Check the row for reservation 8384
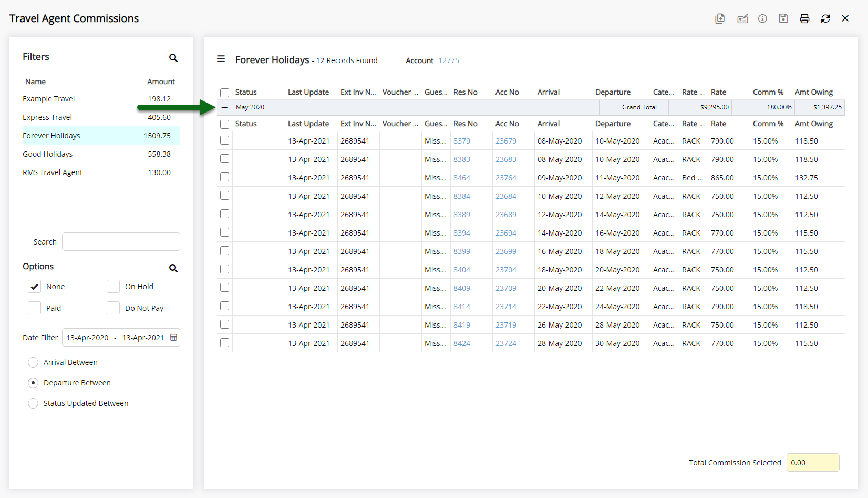This screenshot has width=868, height=498. click(x=225, y=196)
